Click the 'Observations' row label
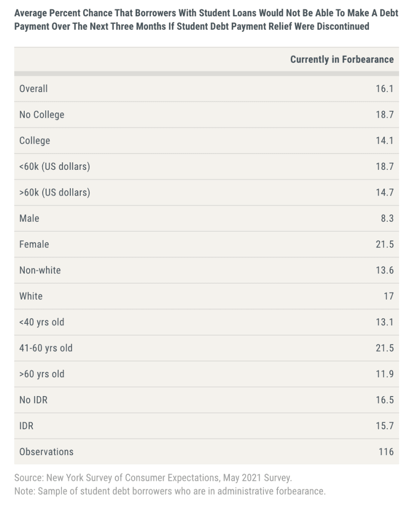Screen dimensions: 420x507 pos(46,452)
